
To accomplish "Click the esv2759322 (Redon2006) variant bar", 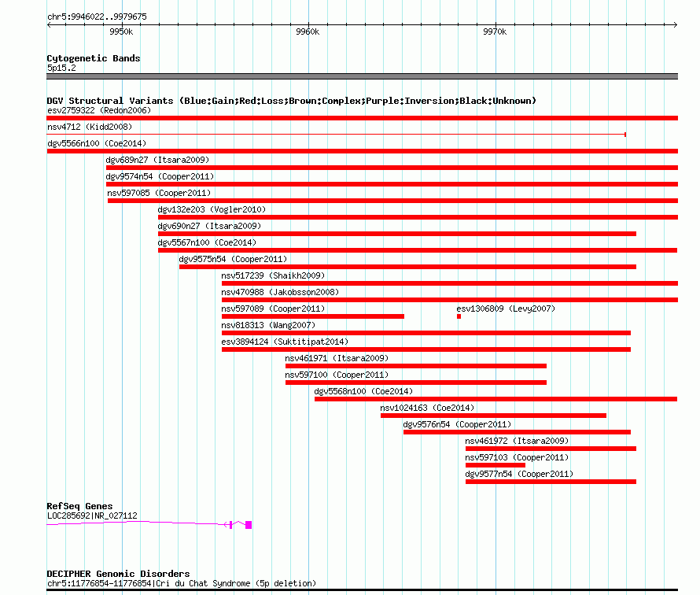I will click(362, 118).
